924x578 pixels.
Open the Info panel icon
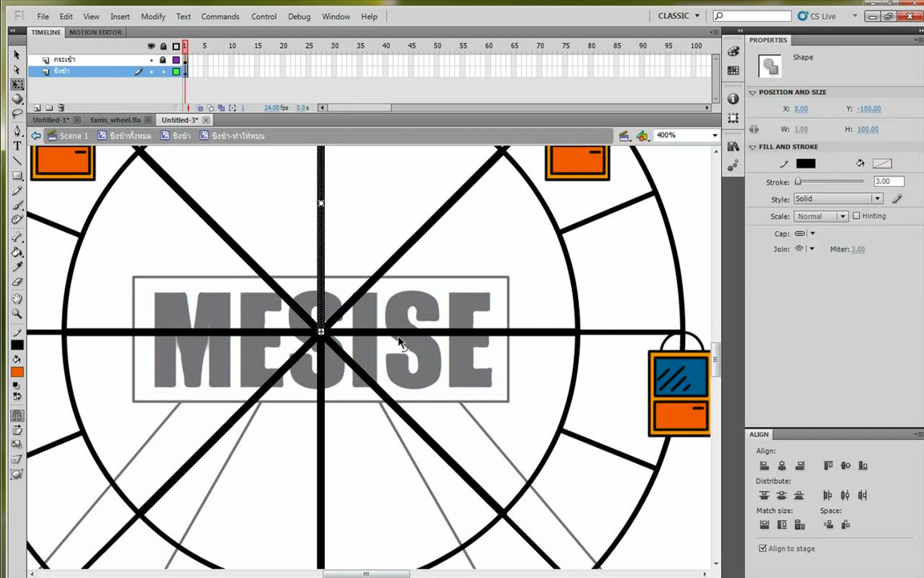point(733,99)
